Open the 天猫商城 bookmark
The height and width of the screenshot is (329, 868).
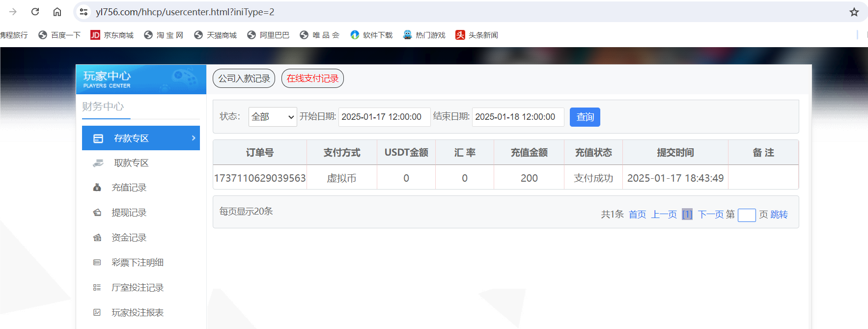tap(216, 35)
